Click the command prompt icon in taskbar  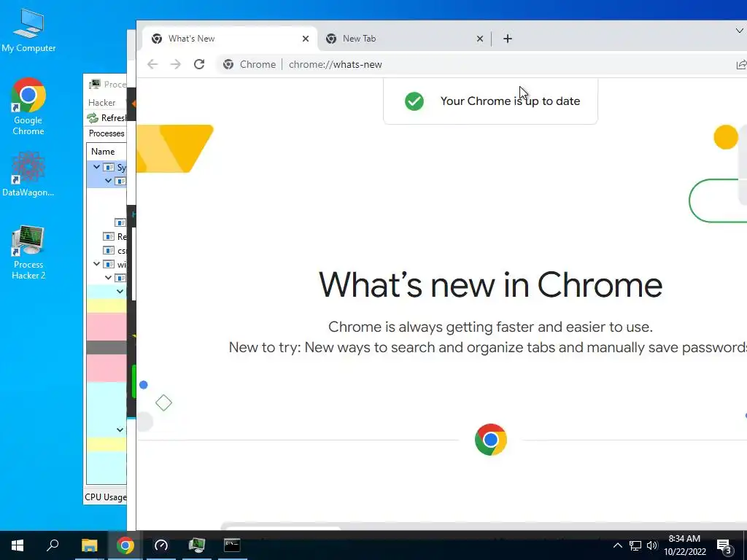[x=233, y=545]
